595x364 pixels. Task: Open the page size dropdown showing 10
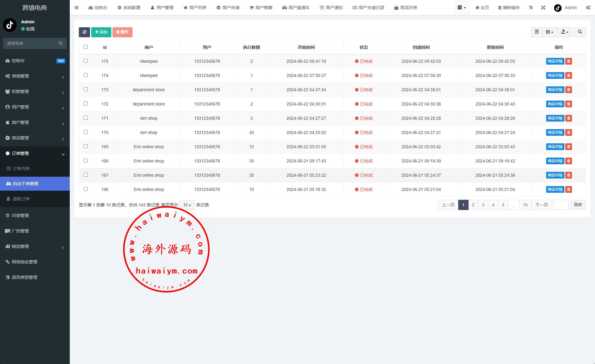(187, 205)
